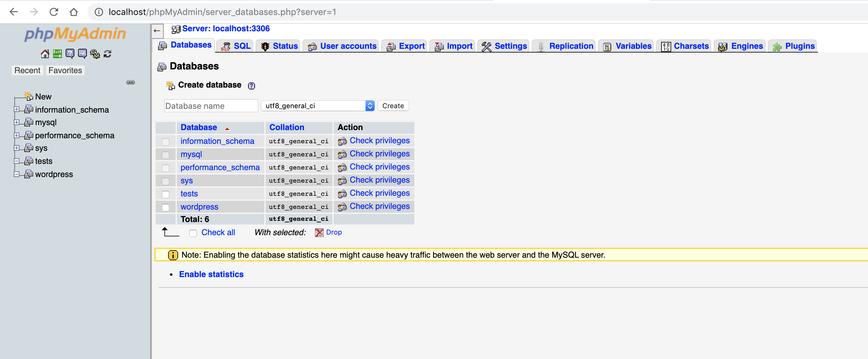Open navigation panel settings gear icon
Screen dimensions: 868x359
pyautogui.click(x=95, y=53)
